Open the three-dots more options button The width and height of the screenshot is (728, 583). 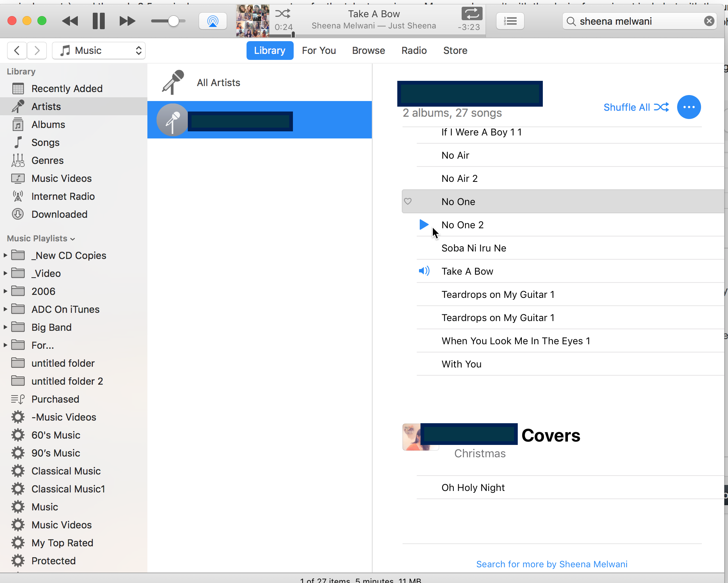click(x=689, y=107)
